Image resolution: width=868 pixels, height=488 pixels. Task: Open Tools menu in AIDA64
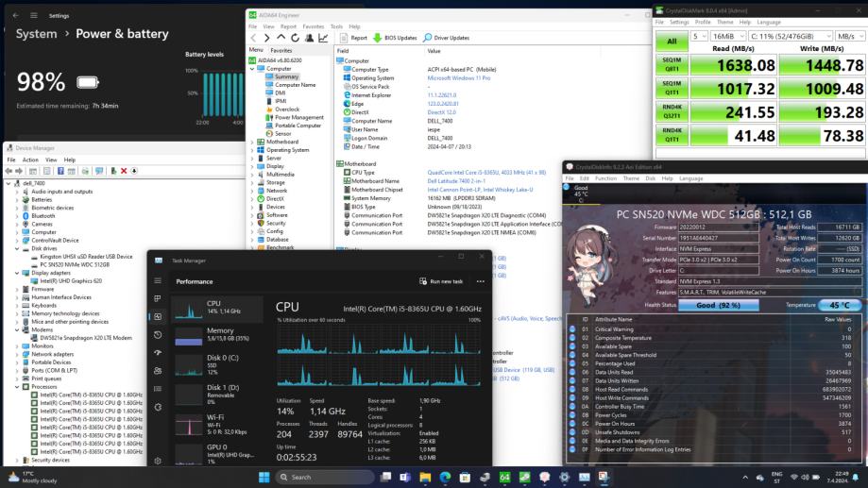click(x=336, y=26)
